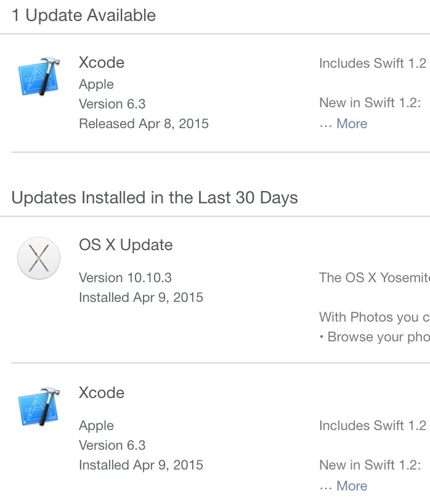Click the Xcode icon in the installed updates list

[x=38, y=407]
